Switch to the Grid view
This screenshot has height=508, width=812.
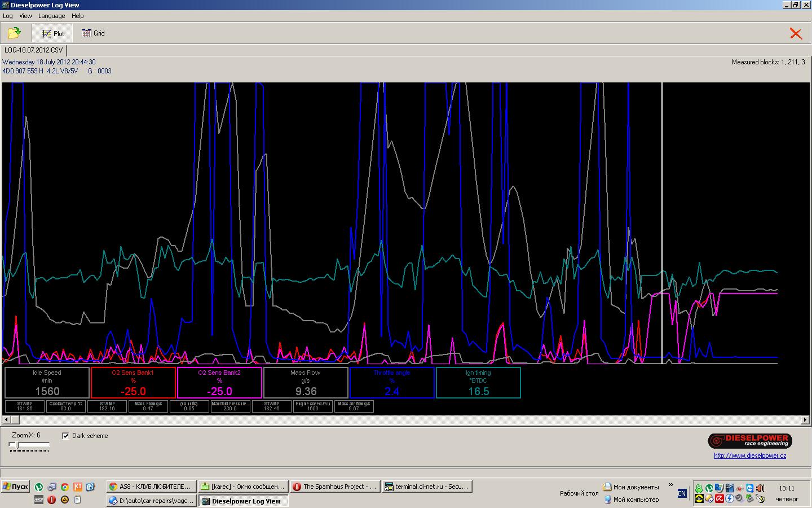(94, 33)
